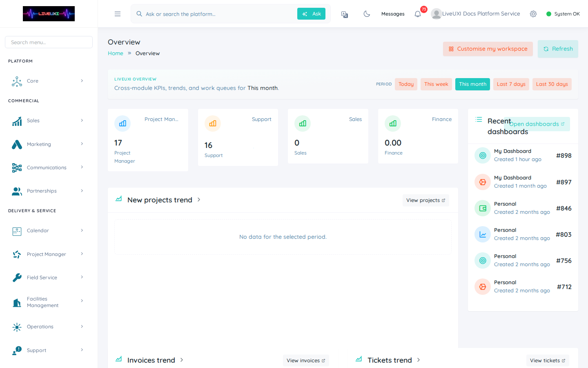The height and width of the screenshot is (368, 588).
Task: Click the Calendar sidebar icon
Action: [x=17, y=231]
